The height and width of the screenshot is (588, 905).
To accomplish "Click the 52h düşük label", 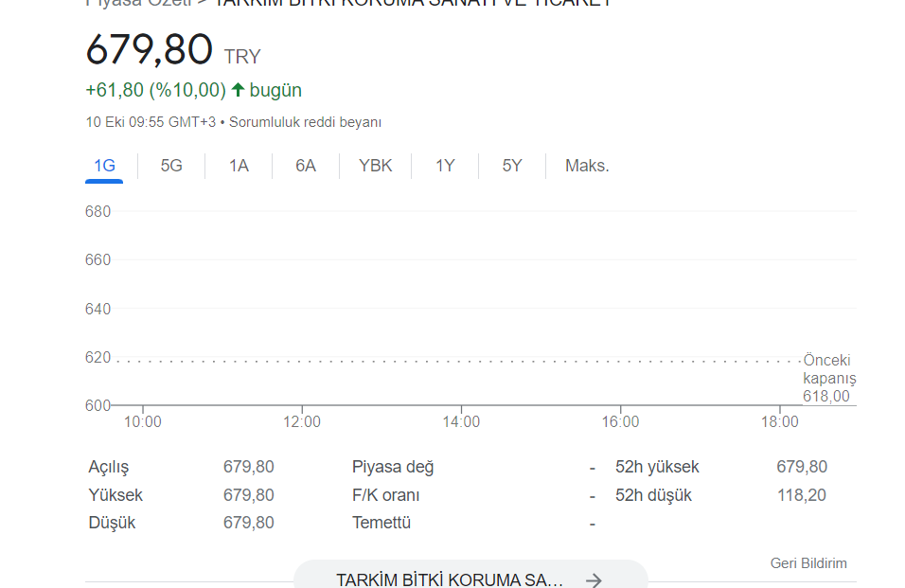I will (x=653, y=495).
